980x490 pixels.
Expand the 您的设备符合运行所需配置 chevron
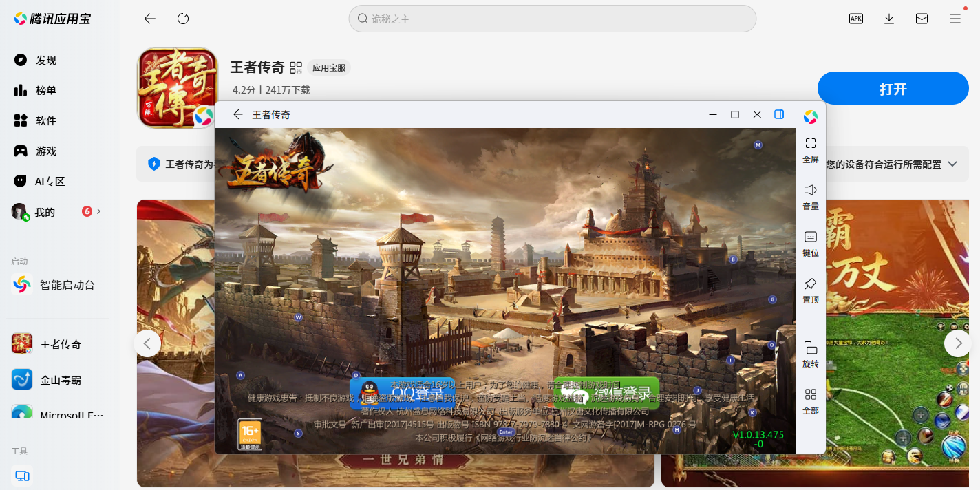(952, 164)
